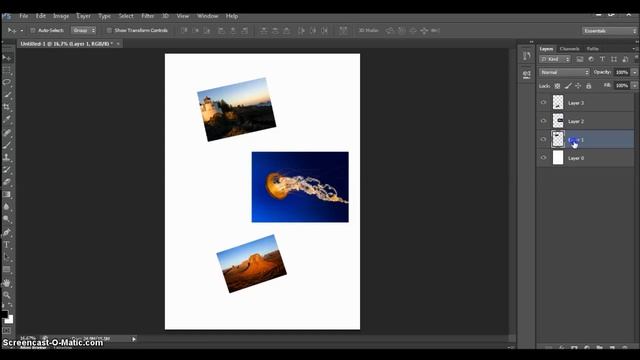Select the Brush tool
This screenshot has height=360, width=640.
coord(7,145)
